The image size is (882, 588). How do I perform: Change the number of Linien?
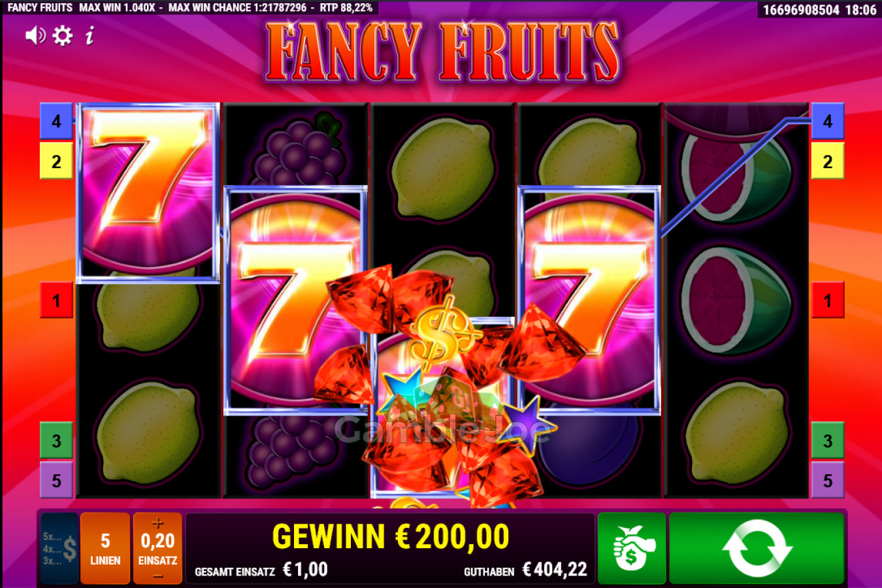pyautogui.click(x=105, y=548)
